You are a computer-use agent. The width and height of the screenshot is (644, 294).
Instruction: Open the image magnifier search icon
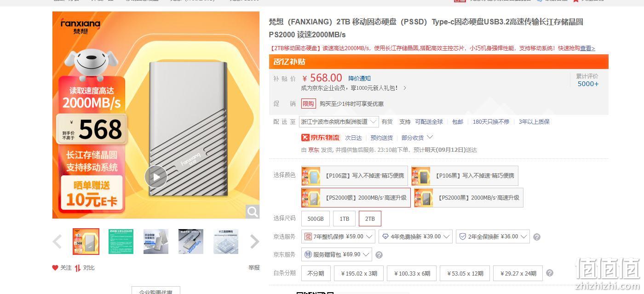(x=253, y=211)
